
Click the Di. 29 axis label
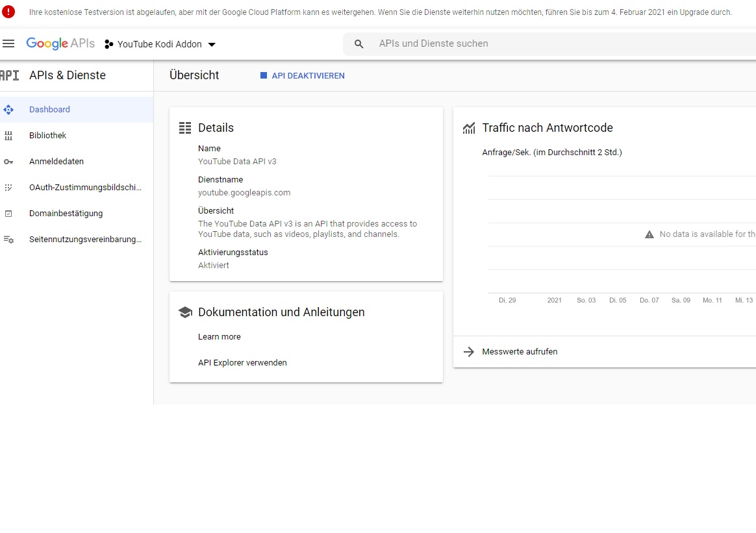[507, 300]
